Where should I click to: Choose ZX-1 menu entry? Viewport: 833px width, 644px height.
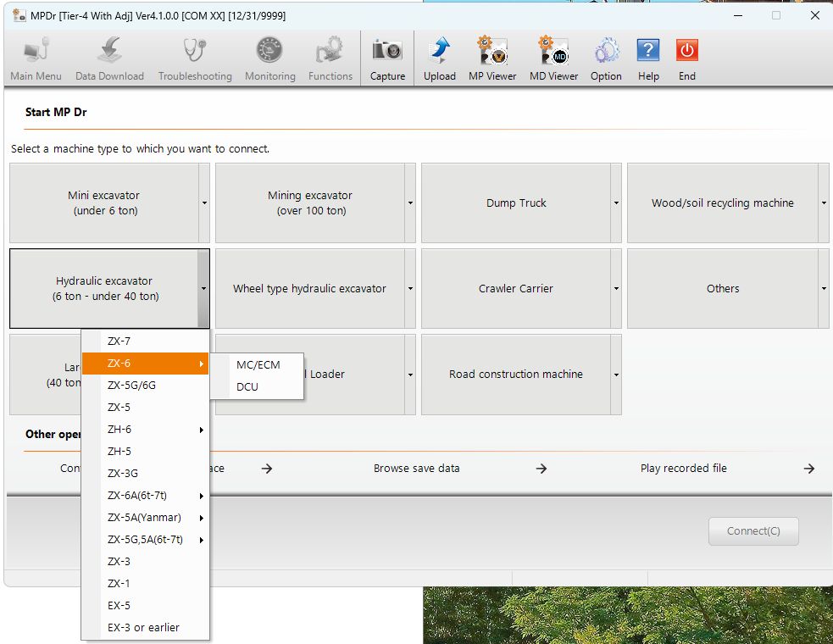pyautogui.click(x=145, y=584)
